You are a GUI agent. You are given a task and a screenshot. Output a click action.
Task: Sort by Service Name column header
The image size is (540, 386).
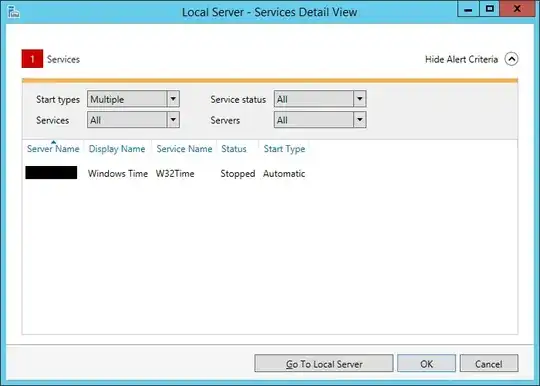point(184,149)
